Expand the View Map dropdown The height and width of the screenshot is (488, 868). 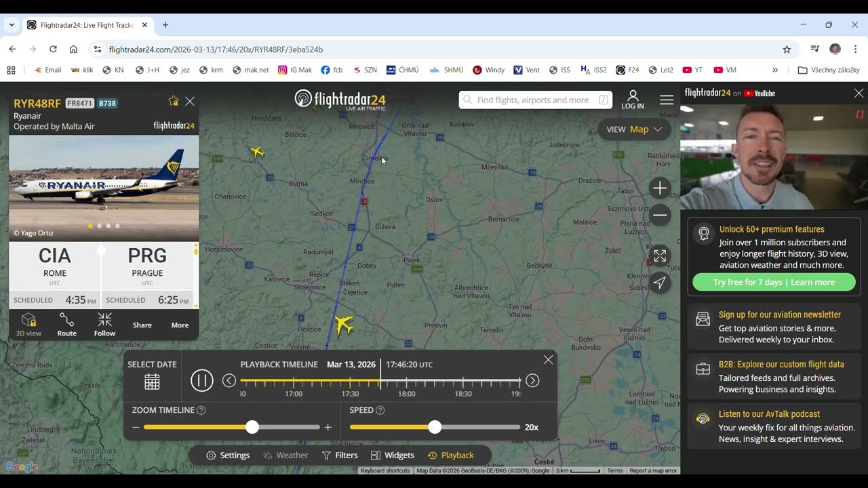tap(635, 129)
